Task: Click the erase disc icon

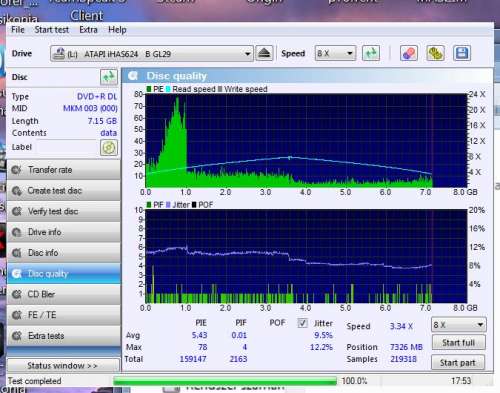Action: [409, 53]
